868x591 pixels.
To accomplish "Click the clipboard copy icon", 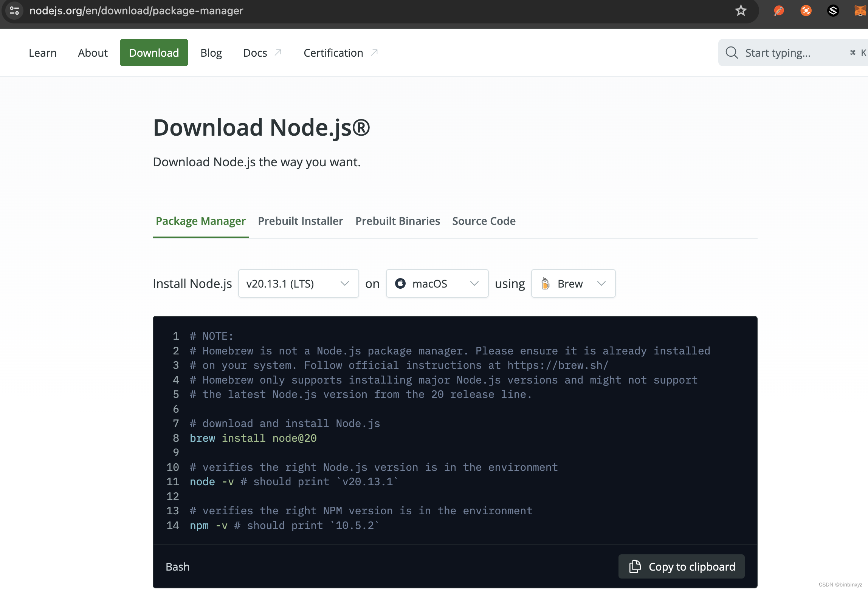I will pos(635,566).
